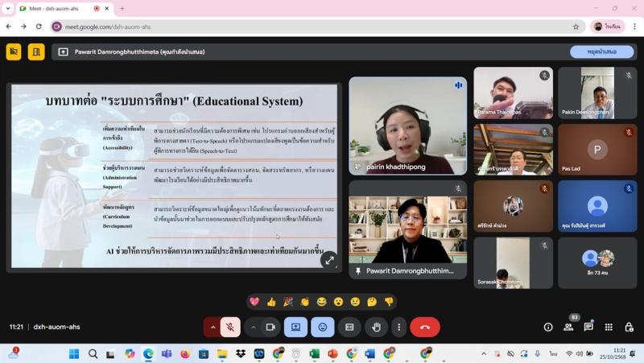Leave the call with red hangup button
The image size is (644, 363).
(425, 327)
